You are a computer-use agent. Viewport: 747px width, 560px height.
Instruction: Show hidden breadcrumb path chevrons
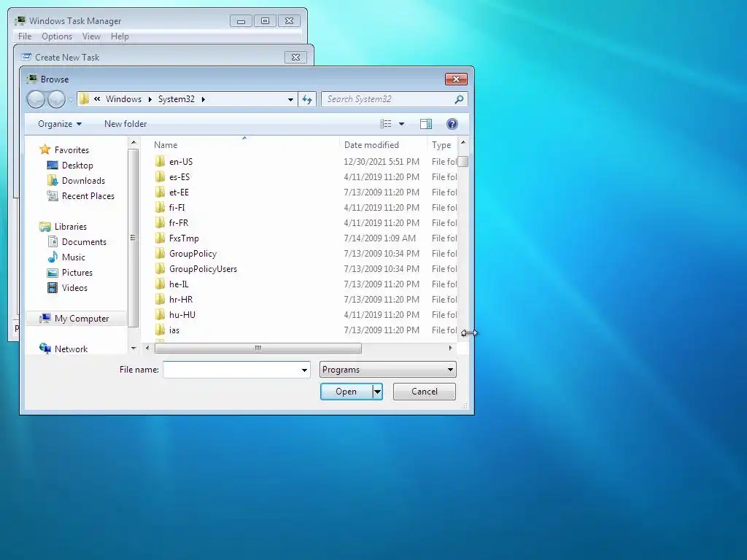pyautogui.click(x=97, y=99)
